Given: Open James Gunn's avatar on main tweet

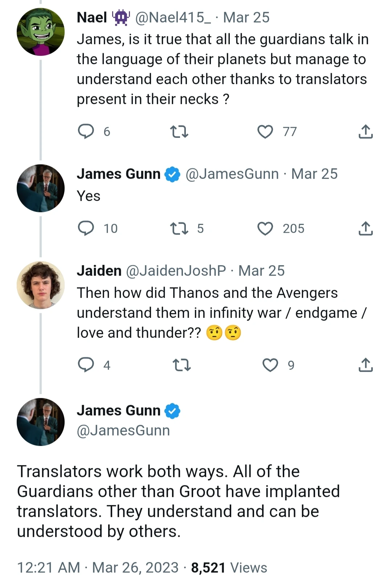Looking at the screenshot, I should [41, 422].
